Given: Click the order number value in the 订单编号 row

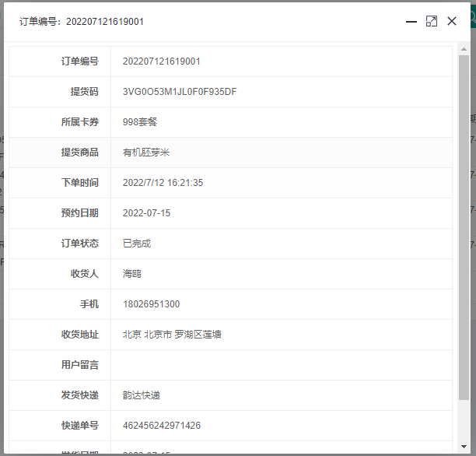Looking at the screenshot, I should click(161, 61).
